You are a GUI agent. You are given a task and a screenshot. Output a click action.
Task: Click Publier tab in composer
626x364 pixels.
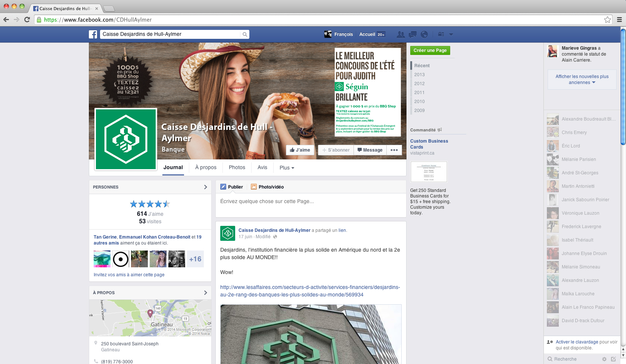[x=232, y=187]
